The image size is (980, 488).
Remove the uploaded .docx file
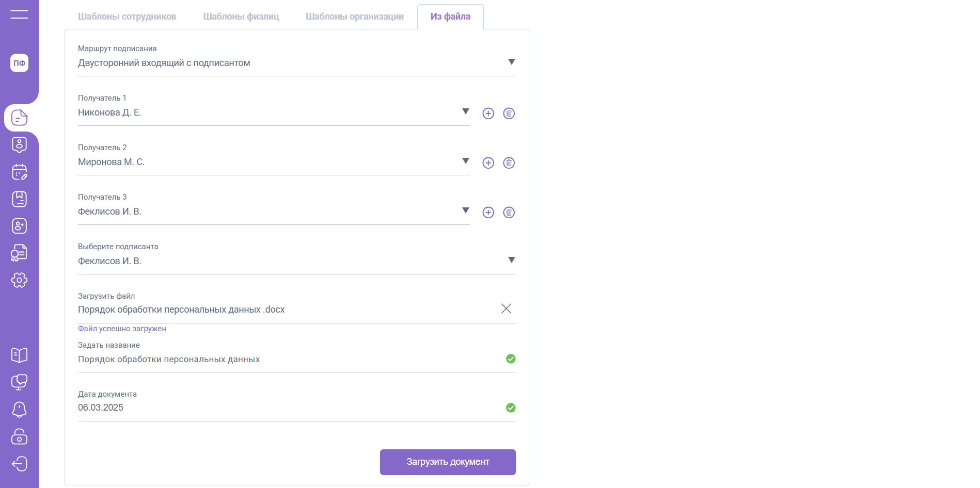click(506, 308)
